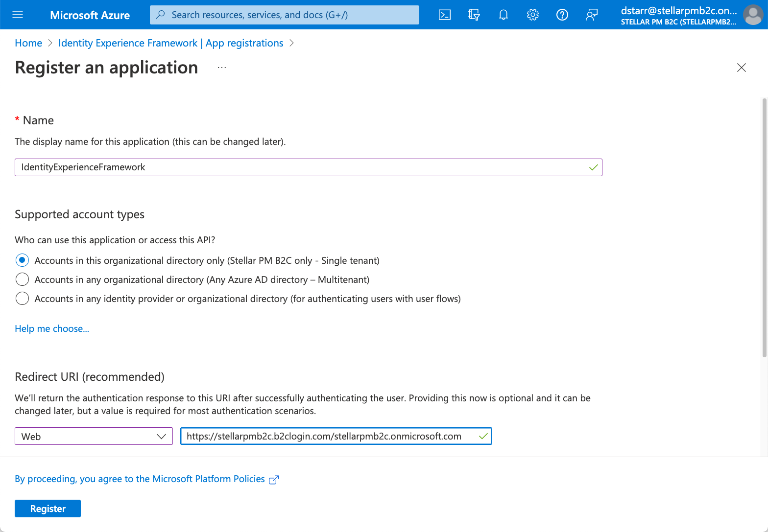The image size is (768, 532).
Task: Launch Cloud Shell from the top bar
Action: point(445,15)
